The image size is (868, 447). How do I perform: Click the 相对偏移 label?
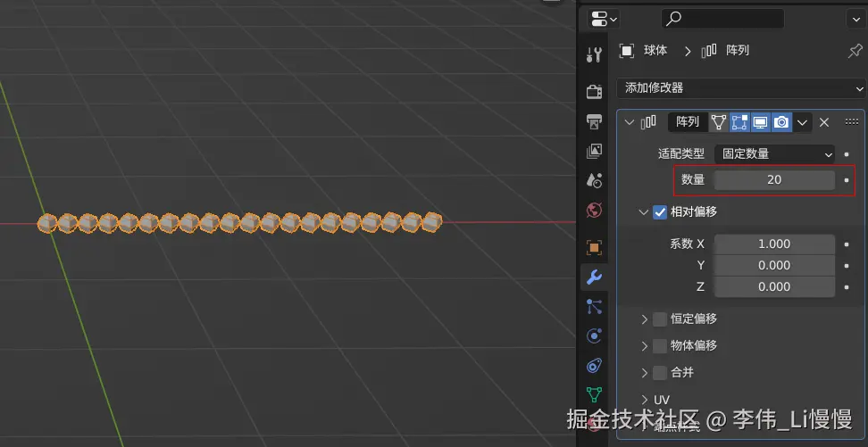(x=694, y=211)
